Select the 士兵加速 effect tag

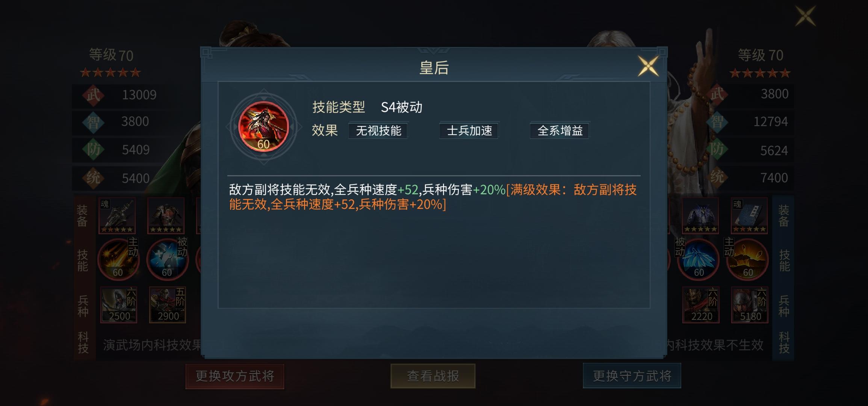click(469, 131)
